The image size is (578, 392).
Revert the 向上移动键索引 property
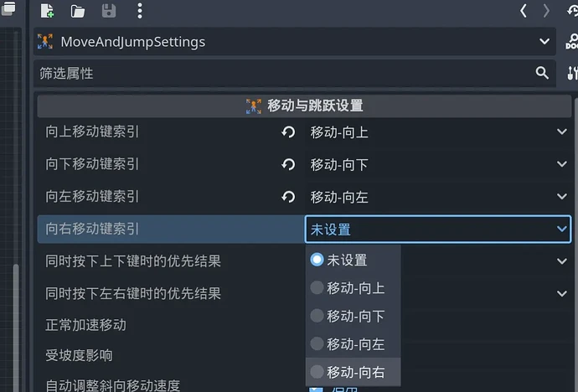tap(288, 132)
